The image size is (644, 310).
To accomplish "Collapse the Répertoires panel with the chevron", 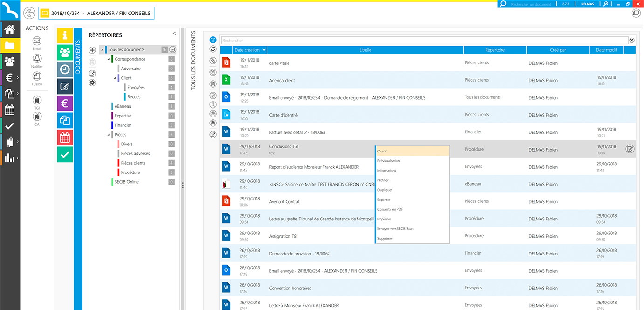I will (x=174, y=34).
